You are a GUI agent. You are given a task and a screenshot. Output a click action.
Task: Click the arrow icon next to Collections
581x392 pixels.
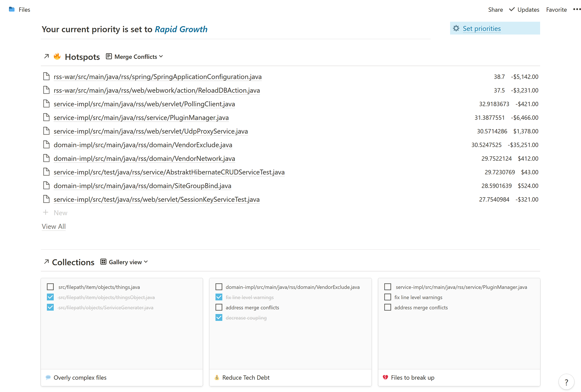click(46, 262)
